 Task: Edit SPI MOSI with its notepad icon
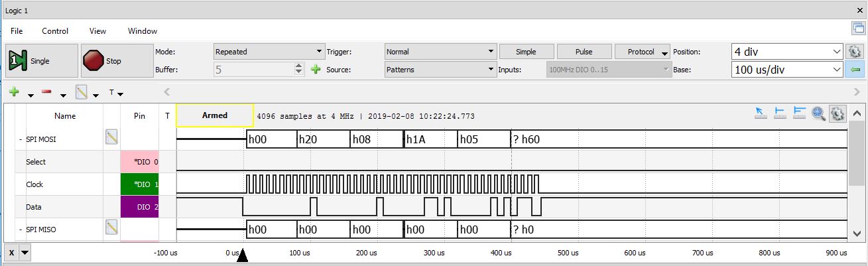coord(111,137)
